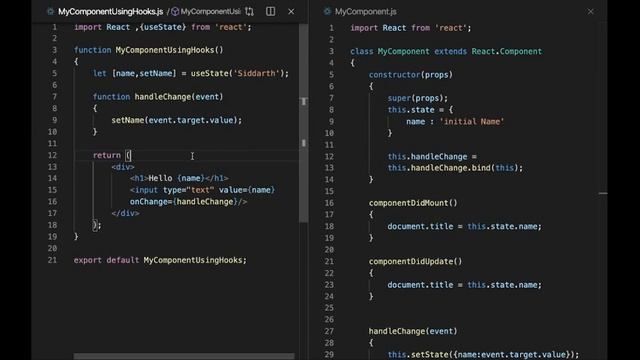Click 'componentDidMount()' method name
Viewport: 640px width, 360px height.
(413, 203)
